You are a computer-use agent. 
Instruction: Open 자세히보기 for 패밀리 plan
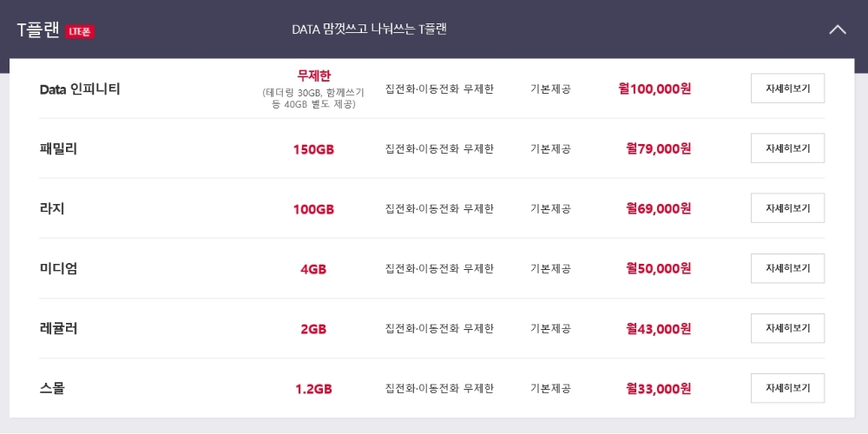click(x=788, y=148)
